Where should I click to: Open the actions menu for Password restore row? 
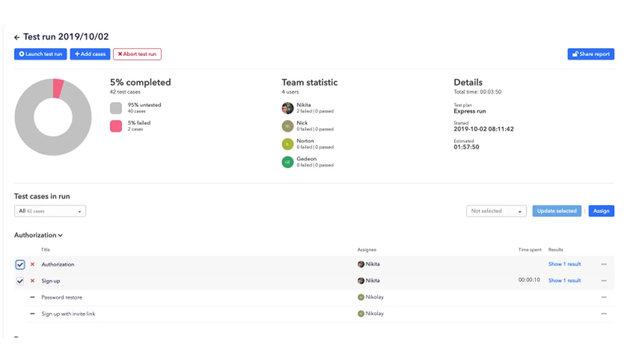coord(604,297)
